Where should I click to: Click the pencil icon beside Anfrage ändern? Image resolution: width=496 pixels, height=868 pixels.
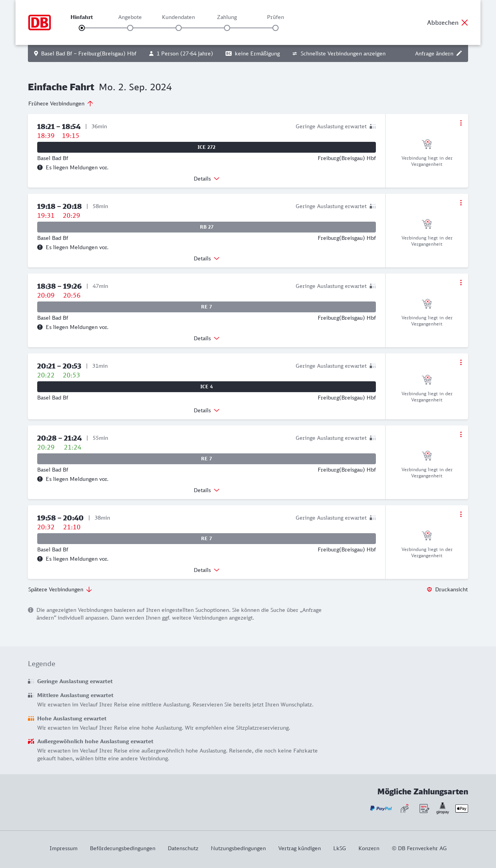(459, 53)
